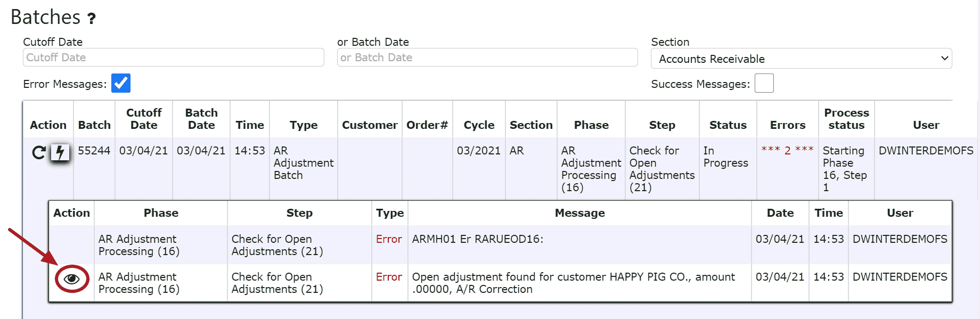Click the help question mark beside Batches
Screen dimensions: 980x319
(x=92, y=19)
